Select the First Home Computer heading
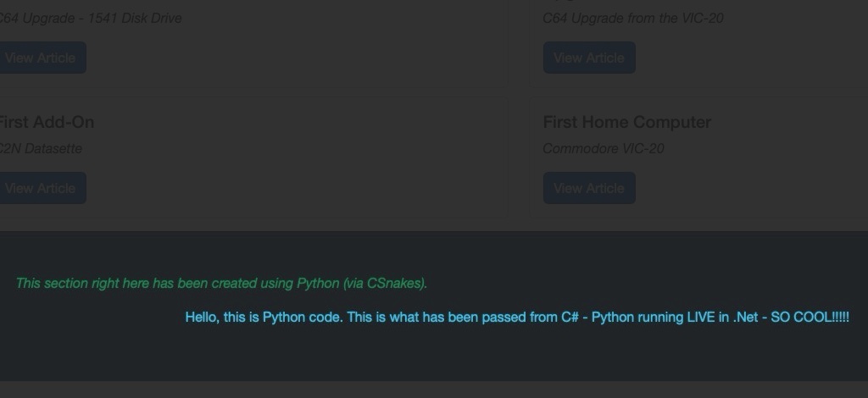Image resolution: width=868 pixels, height=398 pixels. coord(626,122)
